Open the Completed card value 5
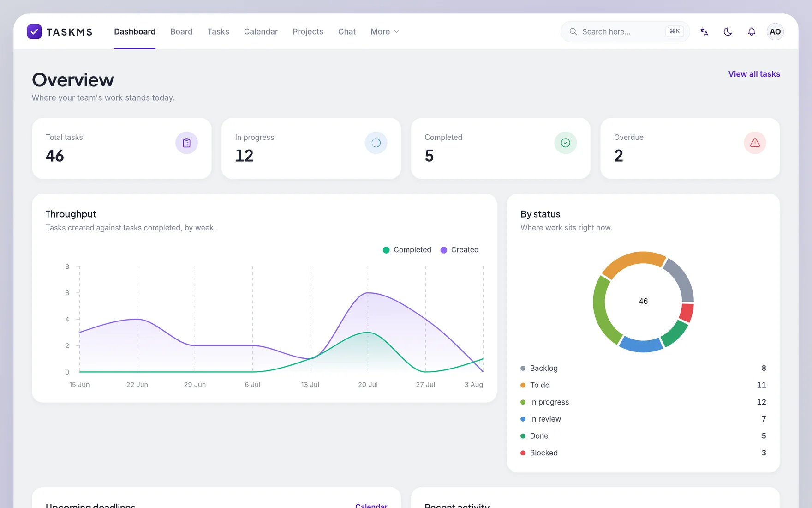 (429, 156)
